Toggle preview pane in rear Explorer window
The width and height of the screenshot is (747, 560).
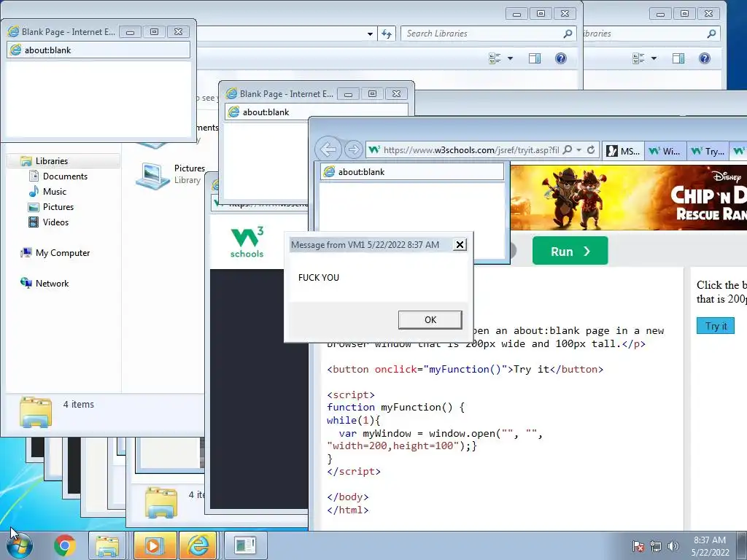tap(678, 58)
